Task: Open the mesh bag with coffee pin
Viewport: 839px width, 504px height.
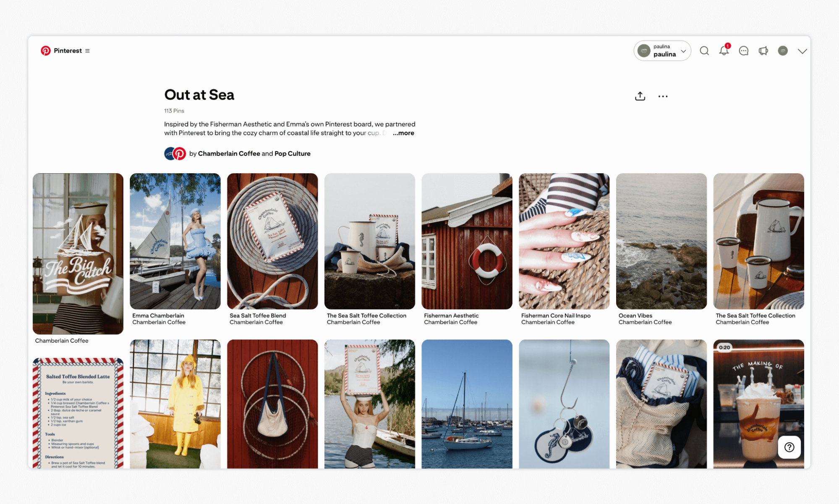Action: [661, 404]
